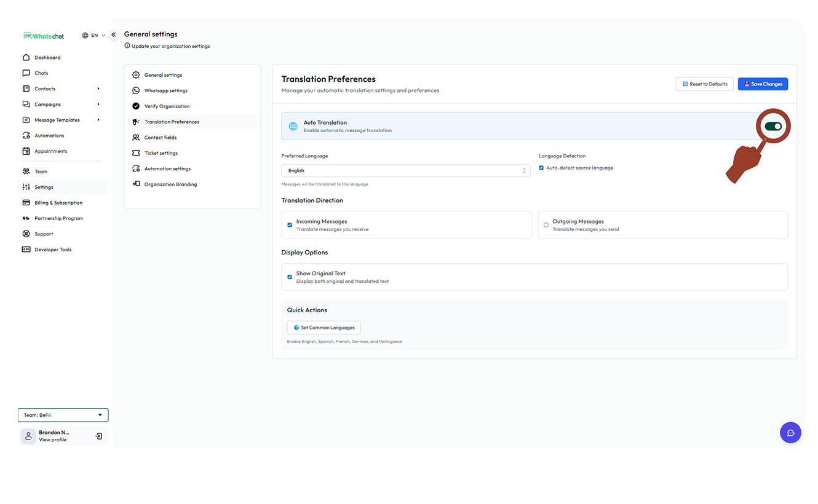818x504 pixels.
Task: Open the floating chat support bubble
Action: point(790,433)
